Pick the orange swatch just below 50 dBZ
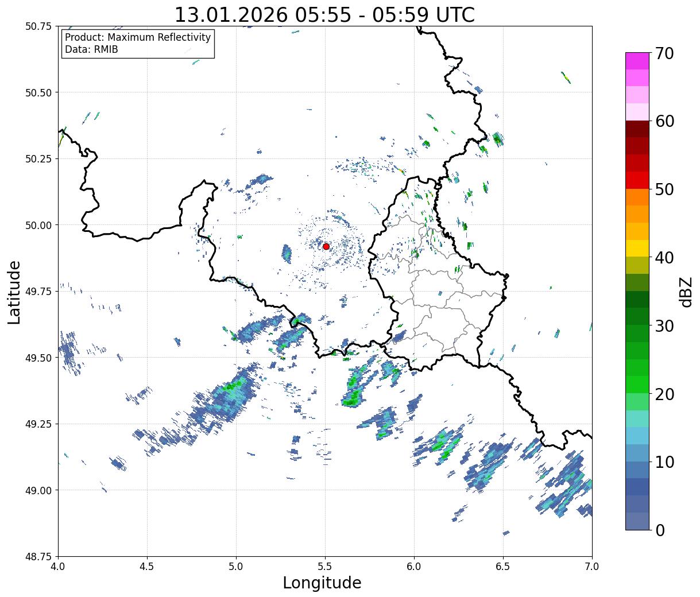700x597 pixels. (x=637, y=197)
